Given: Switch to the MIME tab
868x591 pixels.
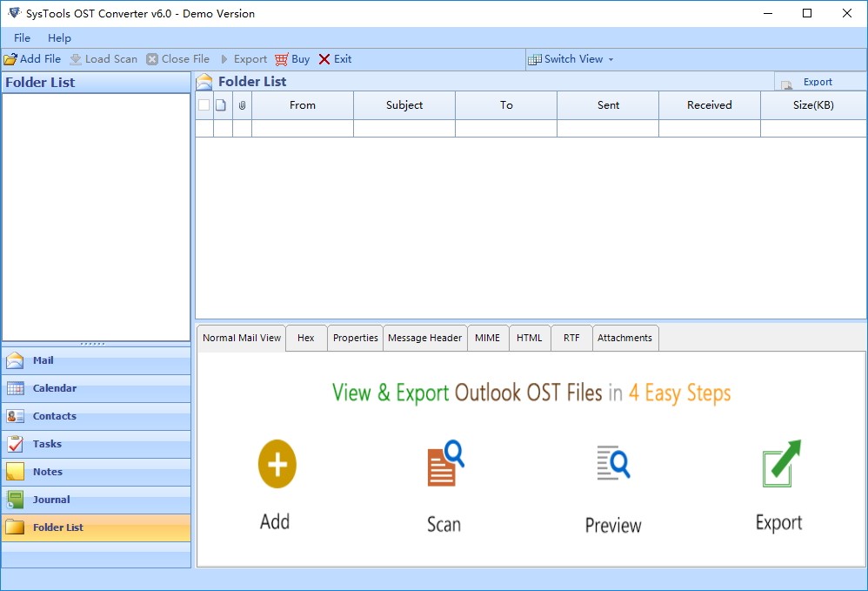Looking at the screenshot, I should (x=487, y=338).
